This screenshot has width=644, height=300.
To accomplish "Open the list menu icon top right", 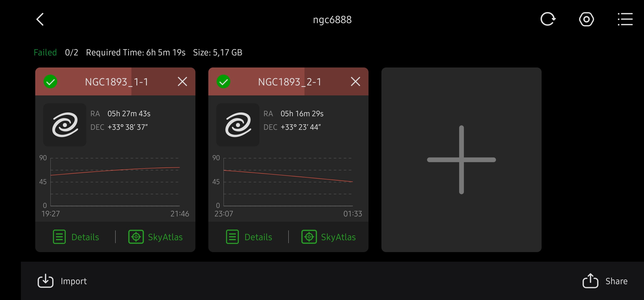I will (625, 19).
